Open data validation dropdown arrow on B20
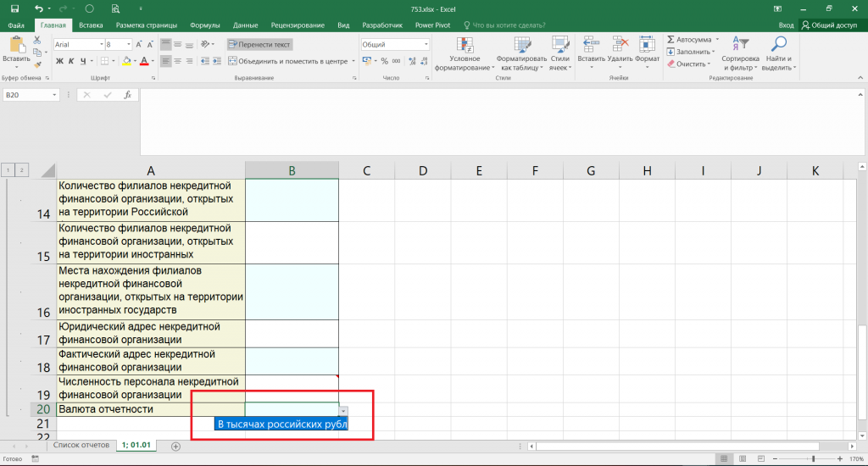 (x=343, y=411)
